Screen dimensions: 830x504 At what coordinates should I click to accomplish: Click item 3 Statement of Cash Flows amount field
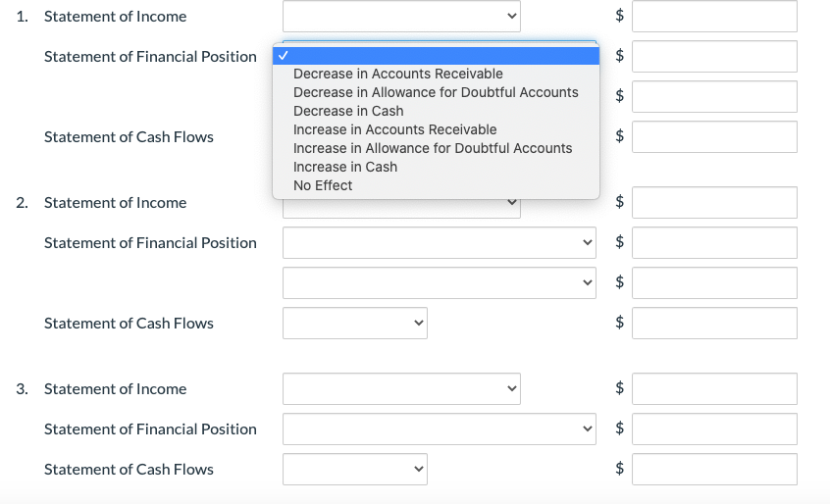tap(714, 469)
